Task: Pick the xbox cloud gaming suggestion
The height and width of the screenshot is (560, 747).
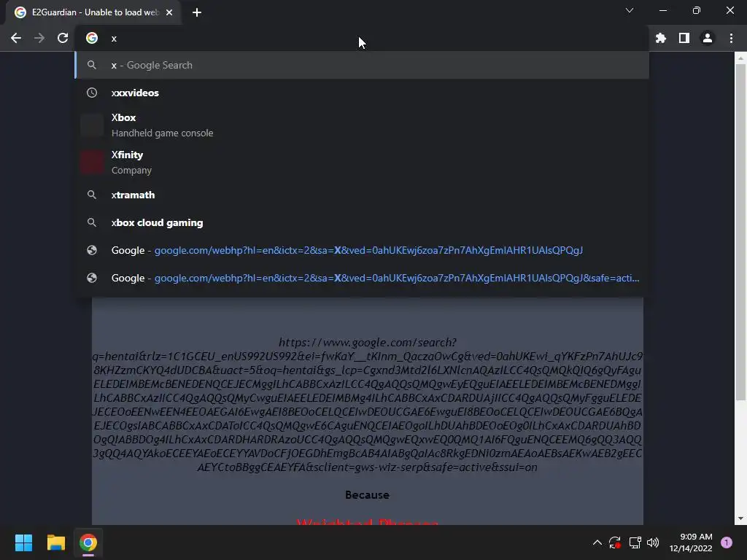Action: [362, 222]
